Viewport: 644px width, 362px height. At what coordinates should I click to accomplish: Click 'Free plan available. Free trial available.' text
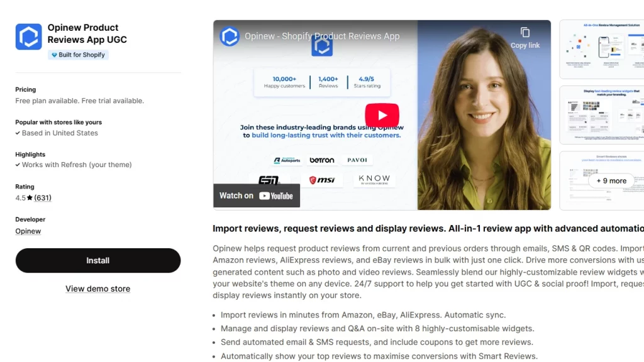[x=80, y=101]
